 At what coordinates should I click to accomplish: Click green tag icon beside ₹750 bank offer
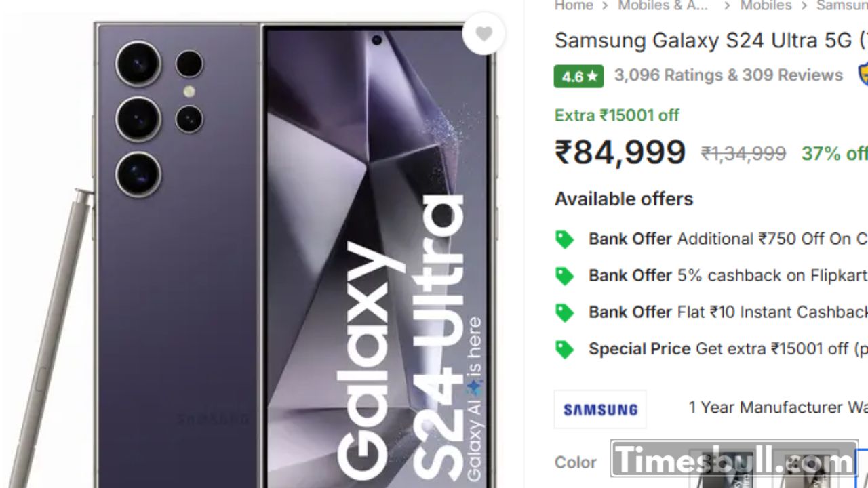point(564,239)
